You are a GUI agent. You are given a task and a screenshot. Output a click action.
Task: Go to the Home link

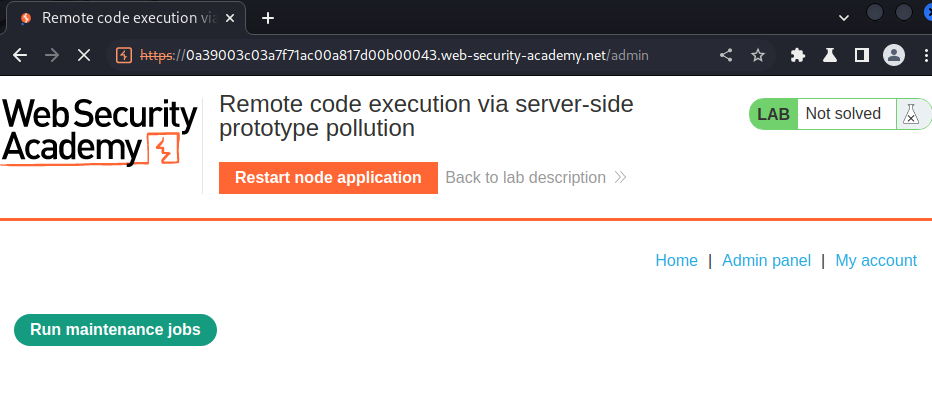tap(676, 260)
